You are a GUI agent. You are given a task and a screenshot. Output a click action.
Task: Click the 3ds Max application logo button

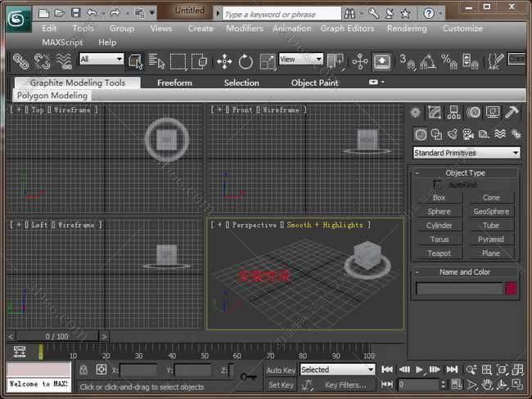18,20
